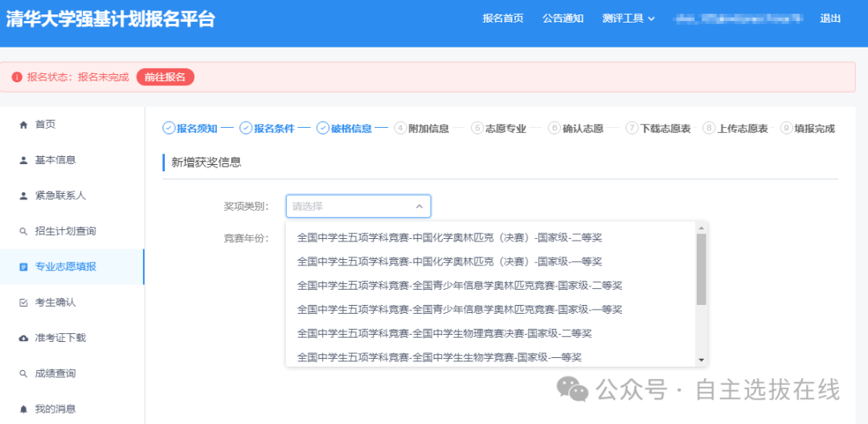
Task: Open 考生确认 sidebar item
Action: [x=72, y=303]
